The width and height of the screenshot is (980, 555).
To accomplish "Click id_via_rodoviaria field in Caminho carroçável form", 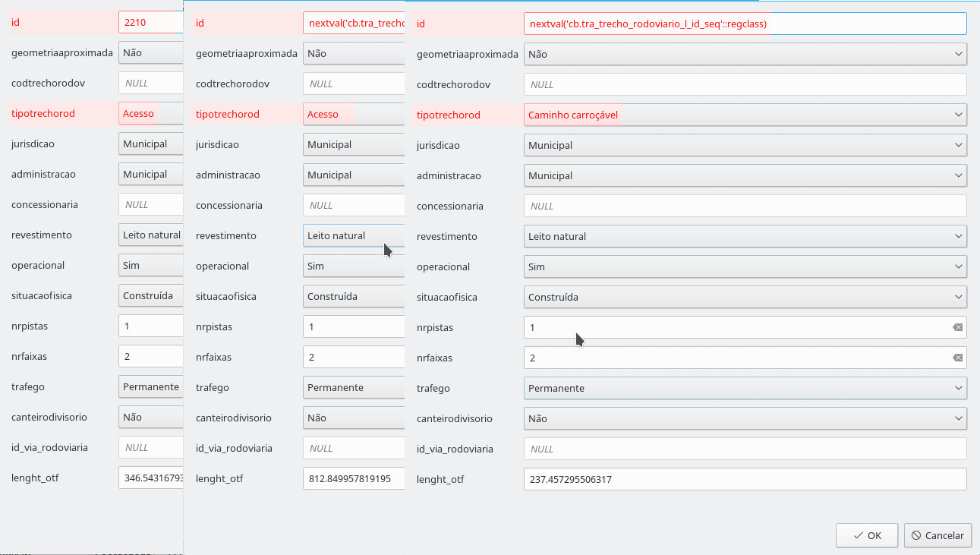I will [745, 449].
